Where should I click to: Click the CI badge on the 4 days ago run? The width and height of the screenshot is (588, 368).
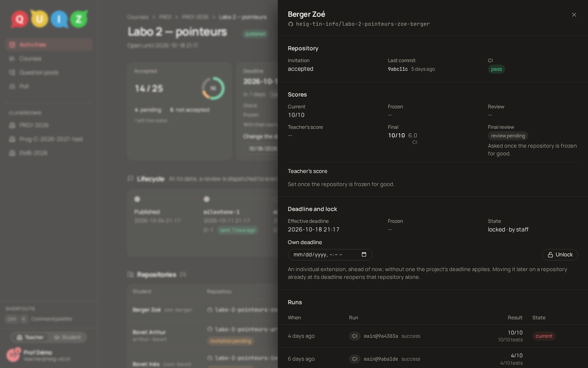coord(354,336)
